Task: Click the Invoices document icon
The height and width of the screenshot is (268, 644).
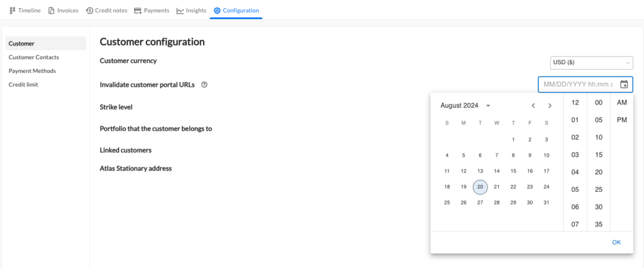Action: (52, 11)
